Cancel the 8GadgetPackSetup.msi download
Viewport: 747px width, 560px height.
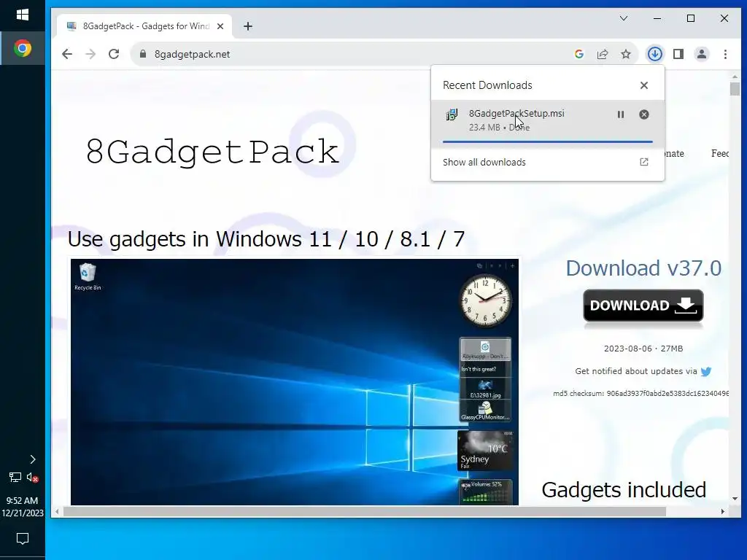(644, 114)
